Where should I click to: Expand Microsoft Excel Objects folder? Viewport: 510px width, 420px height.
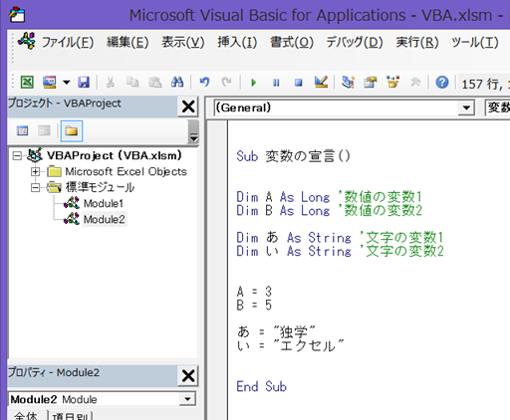[x=35, y=172]
